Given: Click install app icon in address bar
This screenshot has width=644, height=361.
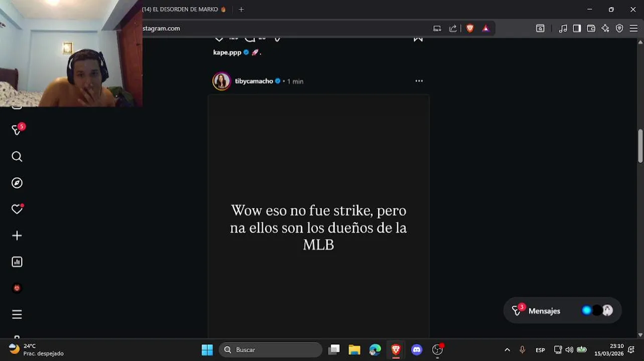Looking at the screenshot, I should (437, 29).
